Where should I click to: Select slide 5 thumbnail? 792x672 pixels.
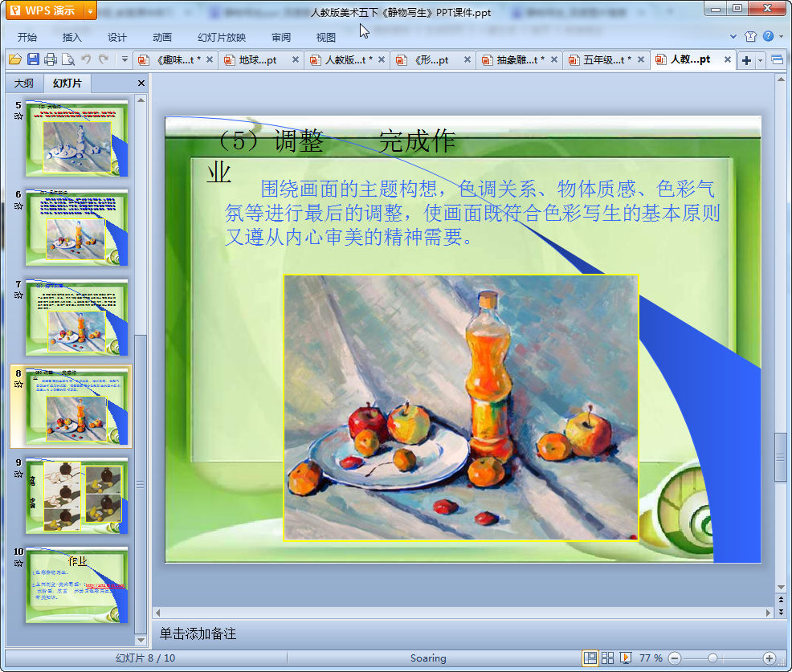click(77, 138)
